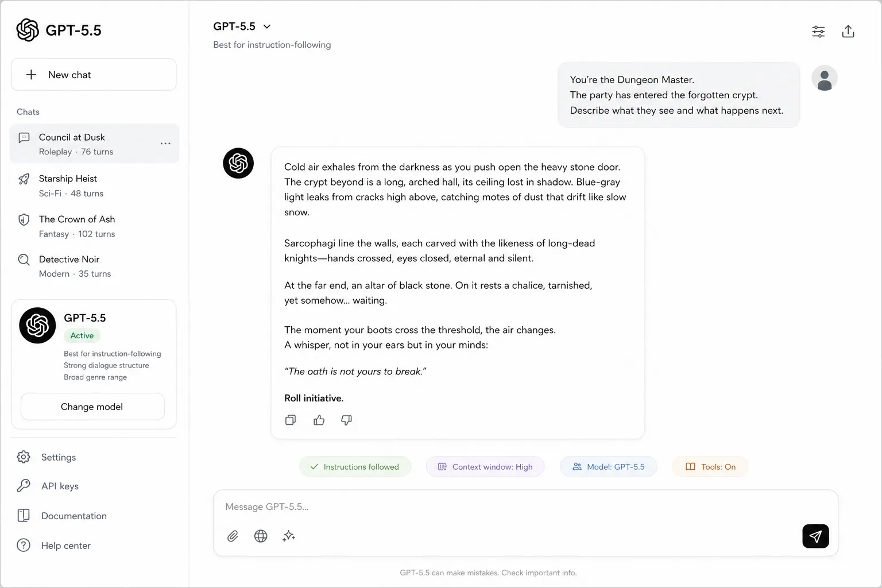Toggle the Tools: On chip
Image resolution: width=882 pixels, height=588 pixels.
710,467
